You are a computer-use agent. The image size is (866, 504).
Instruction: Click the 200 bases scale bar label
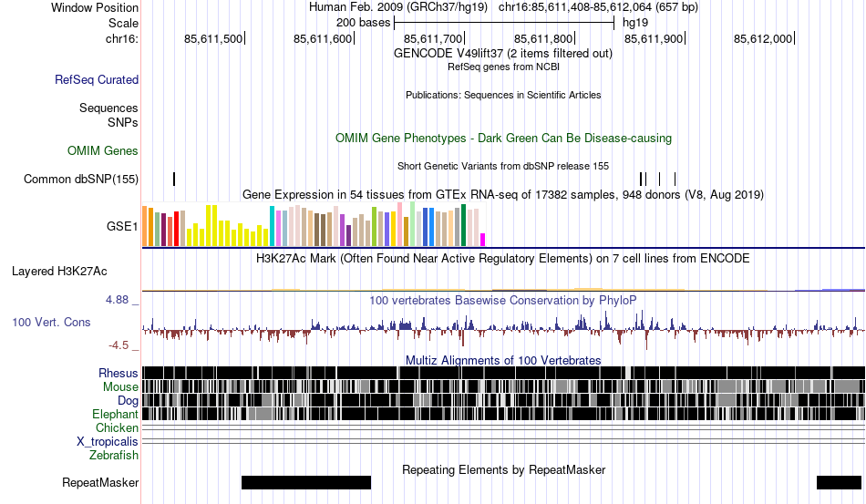point(364,23)
